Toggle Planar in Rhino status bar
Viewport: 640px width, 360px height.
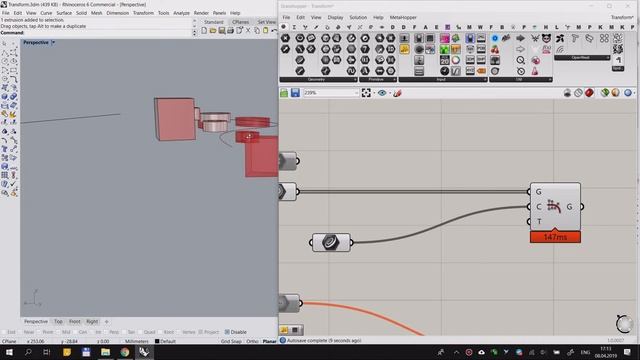[x=269, y=341]
